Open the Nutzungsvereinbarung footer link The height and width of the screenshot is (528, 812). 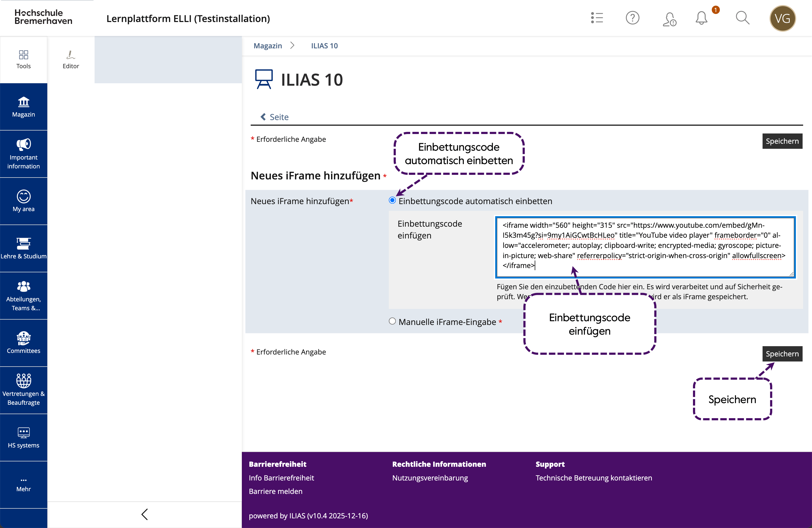pyautogui.click(x=430, y=478)
